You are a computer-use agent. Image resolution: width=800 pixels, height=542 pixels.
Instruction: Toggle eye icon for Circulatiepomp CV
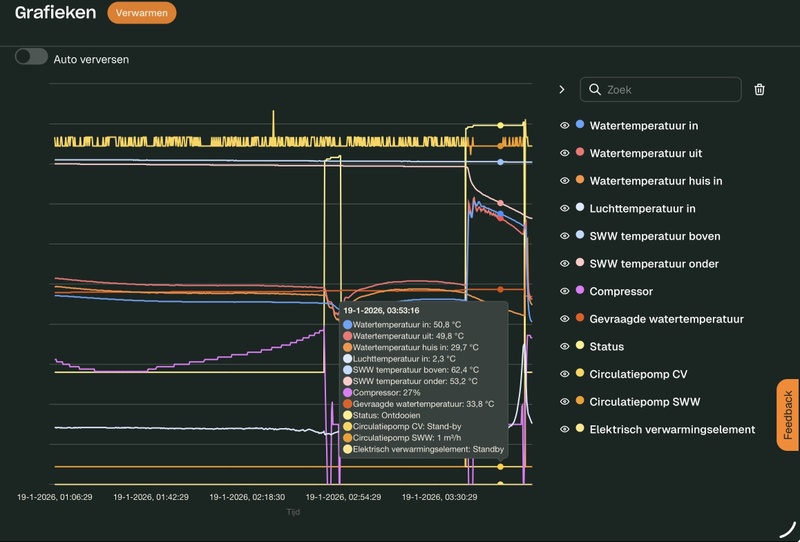(x=564, y=375)
